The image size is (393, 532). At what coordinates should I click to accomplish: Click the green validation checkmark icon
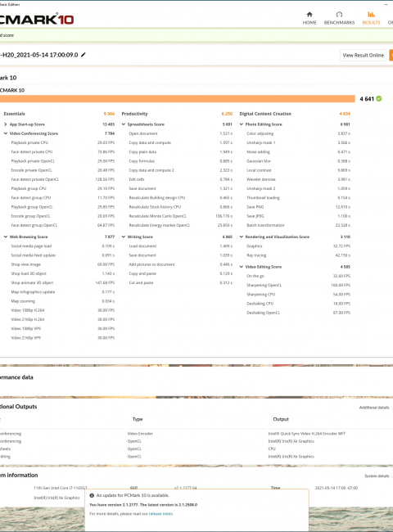point(379,99)
